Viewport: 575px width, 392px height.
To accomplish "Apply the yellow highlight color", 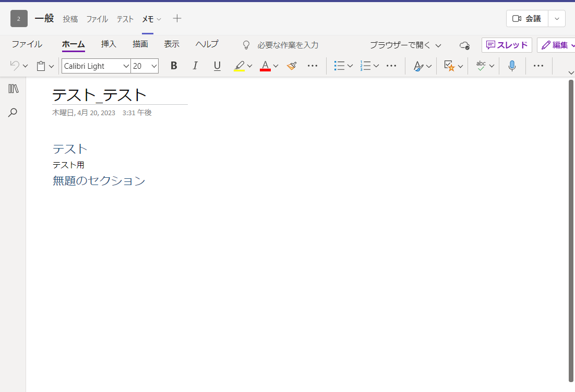I will (x=239, y=66).
